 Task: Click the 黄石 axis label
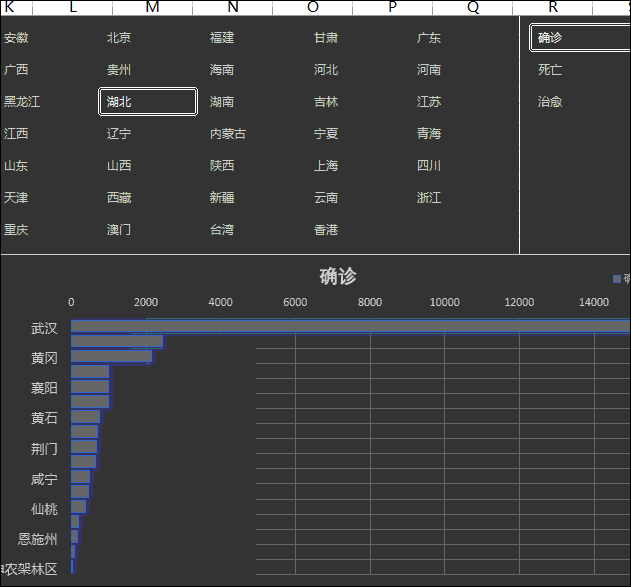(44, 418)
